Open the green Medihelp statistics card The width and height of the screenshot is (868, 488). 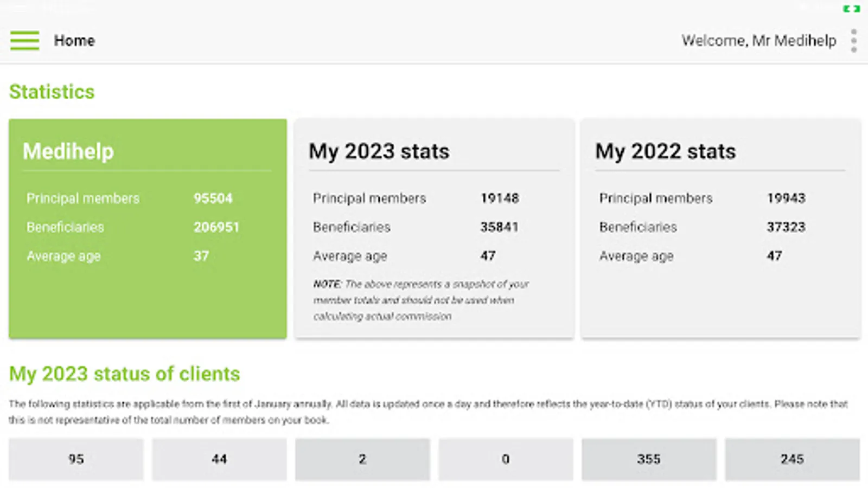[x=148, y=229]
